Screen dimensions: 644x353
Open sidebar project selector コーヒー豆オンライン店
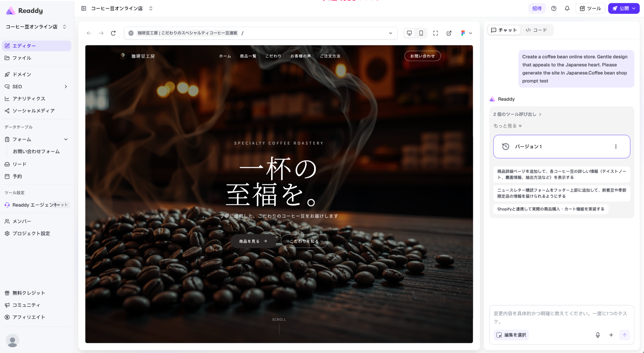[36, 27]
